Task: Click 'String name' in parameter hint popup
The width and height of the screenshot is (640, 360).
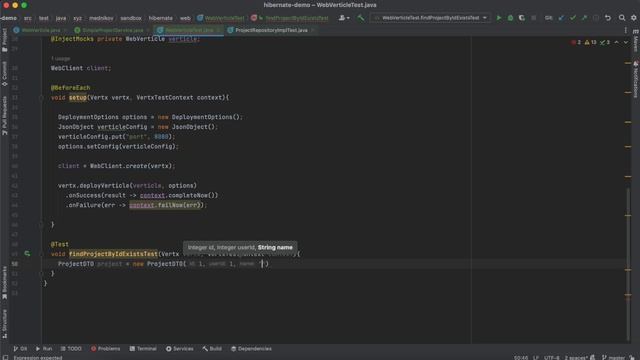Action: tap(275, 247)
